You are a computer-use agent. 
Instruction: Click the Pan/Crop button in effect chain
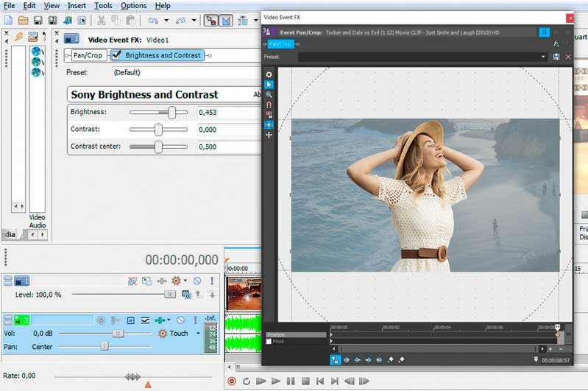[88, 55]
